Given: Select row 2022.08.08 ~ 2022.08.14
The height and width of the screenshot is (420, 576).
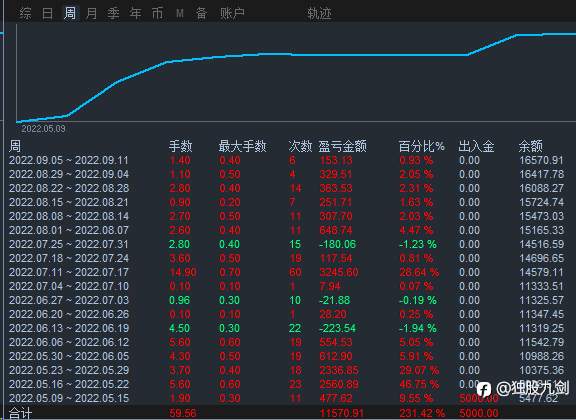Looking at the screenshot, I should tap(287, 216).
